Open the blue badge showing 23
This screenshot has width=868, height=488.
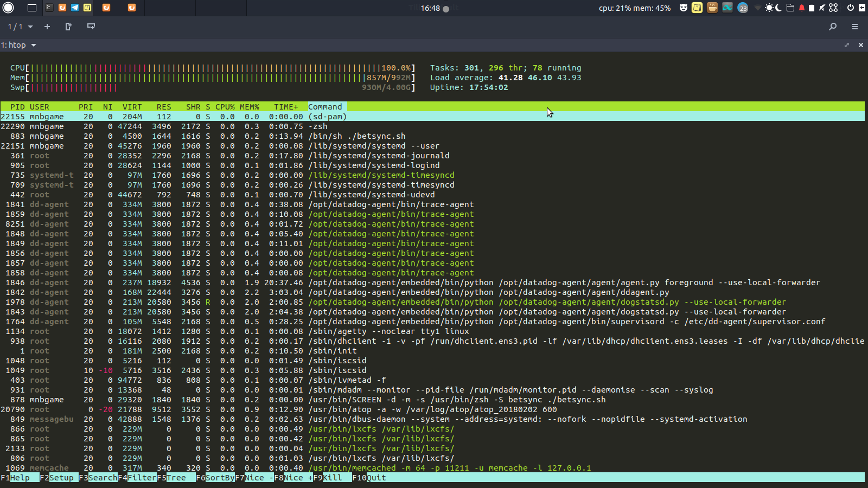(x=743, y=8)
